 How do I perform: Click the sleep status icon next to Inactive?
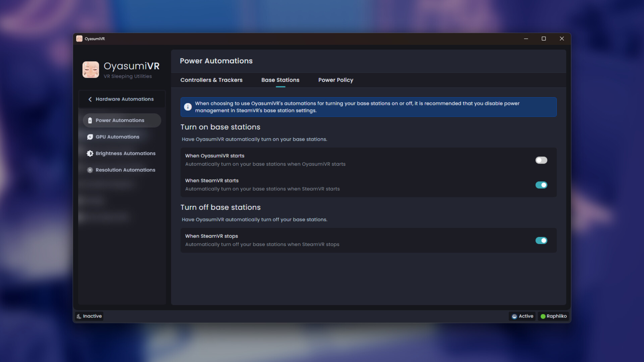pyautogui.click(x=79, y=316)
